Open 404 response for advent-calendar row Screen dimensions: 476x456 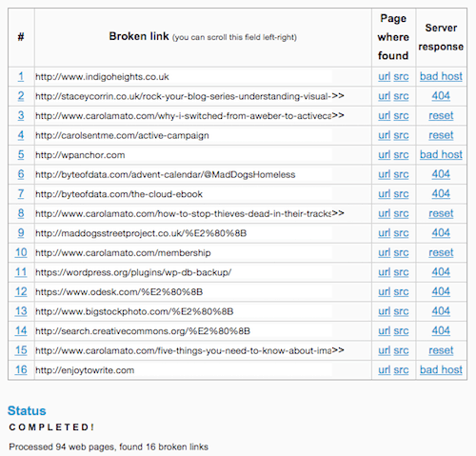coord(441,174)
